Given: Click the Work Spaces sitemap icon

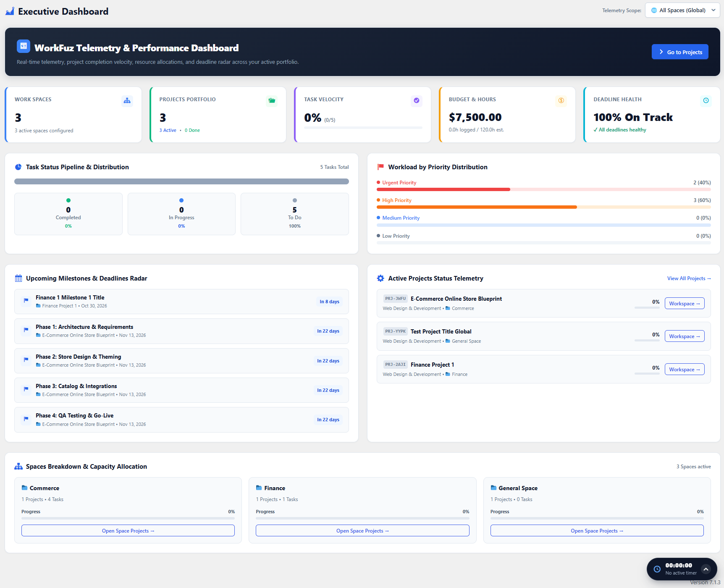Looking at the screenshot, I should point(127,101).
